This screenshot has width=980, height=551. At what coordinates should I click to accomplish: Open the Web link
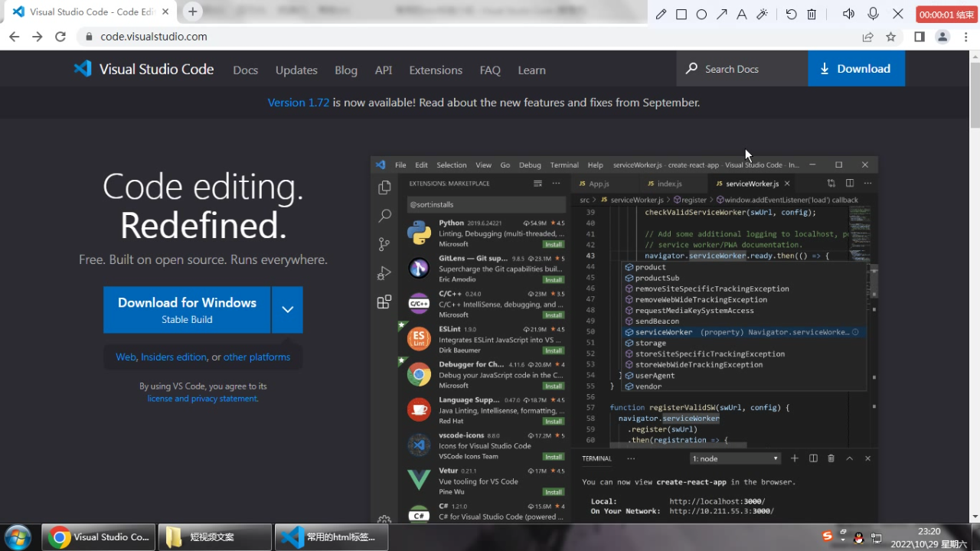click(x=126, y=357)
